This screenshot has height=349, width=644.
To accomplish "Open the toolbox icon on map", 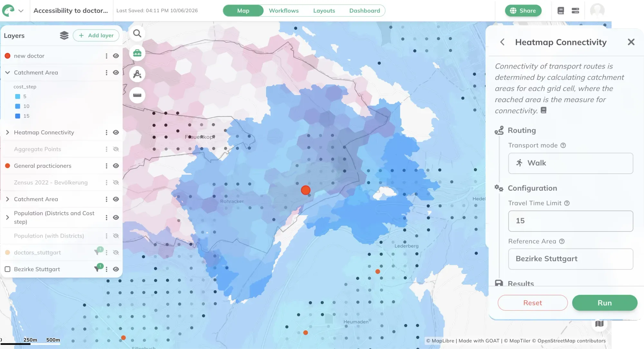I will [137, 53].
